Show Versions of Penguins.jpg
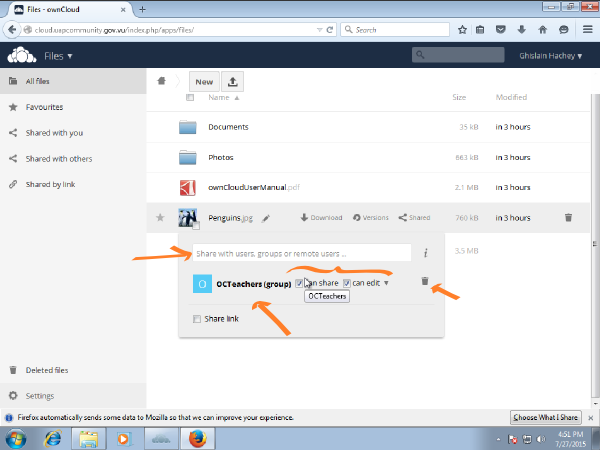The image size is (600, 450). coord(370,218)
